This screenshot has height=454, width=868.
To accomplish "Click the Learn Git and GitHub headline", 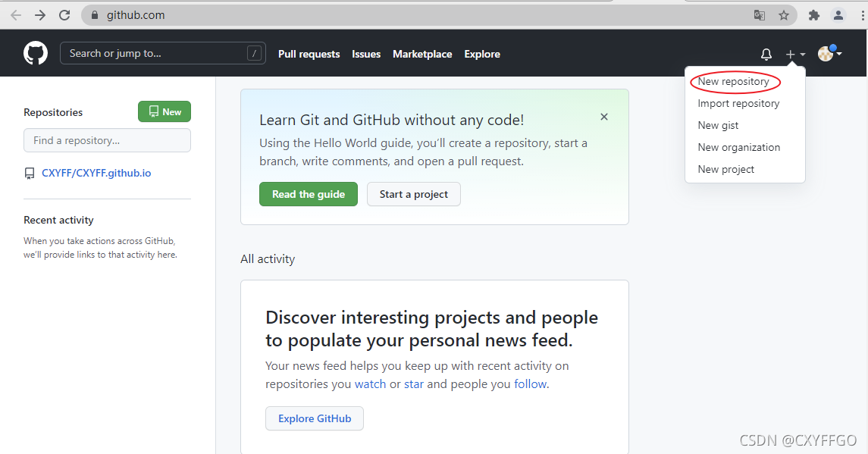I will coord(391,121).
